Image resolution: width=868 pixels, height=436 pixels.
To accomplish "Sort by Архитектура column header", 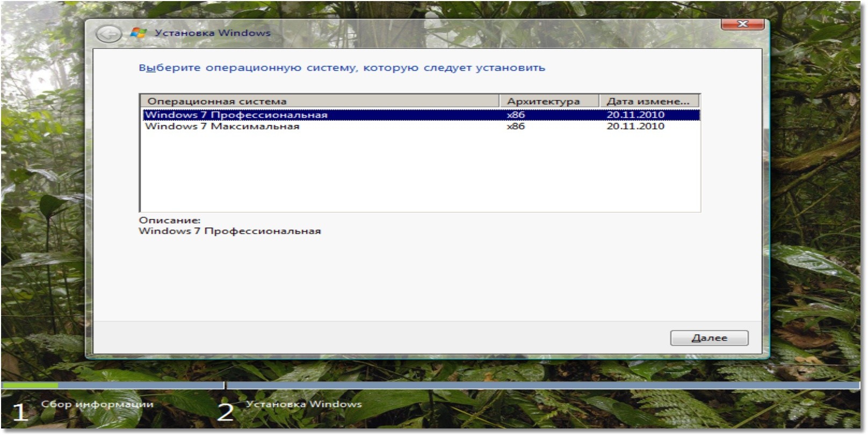I will (549, 101).
